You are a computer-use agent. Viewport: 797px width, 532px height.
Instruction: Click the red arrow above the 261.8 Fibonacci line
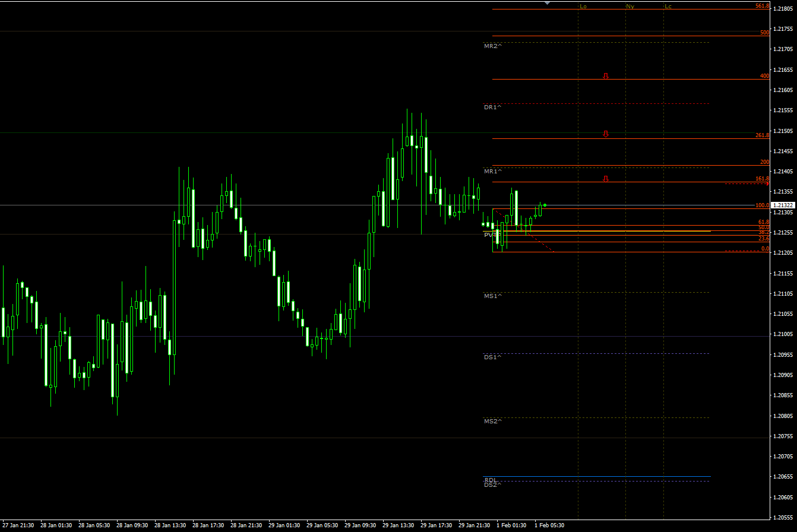[x=606, y=134]
